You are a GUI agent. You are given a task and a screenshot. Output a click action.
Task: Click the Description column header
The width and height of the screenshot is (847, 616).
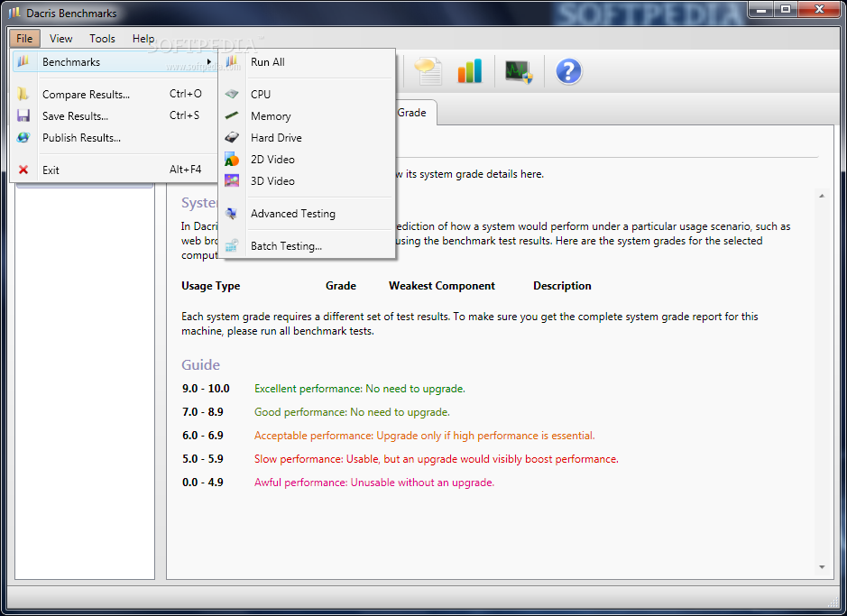click(x=562, y=286)
